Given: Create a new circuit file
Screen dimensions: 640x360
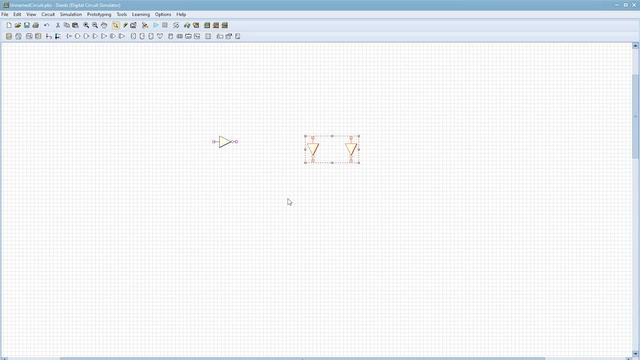Looking at the screenshot, I should tap(9, 25).
